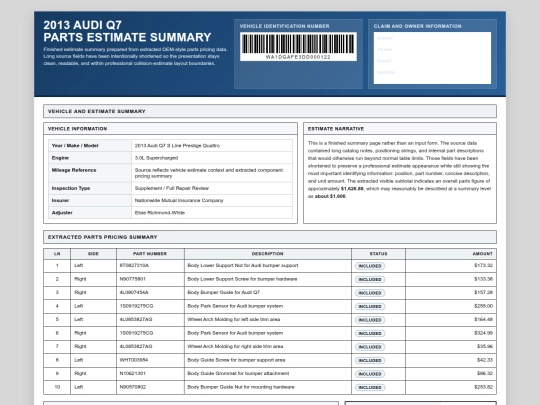The height and width of the screenshot is (405, 540).
Task: Click part number N10621301 on line 9
Action: 133,373
